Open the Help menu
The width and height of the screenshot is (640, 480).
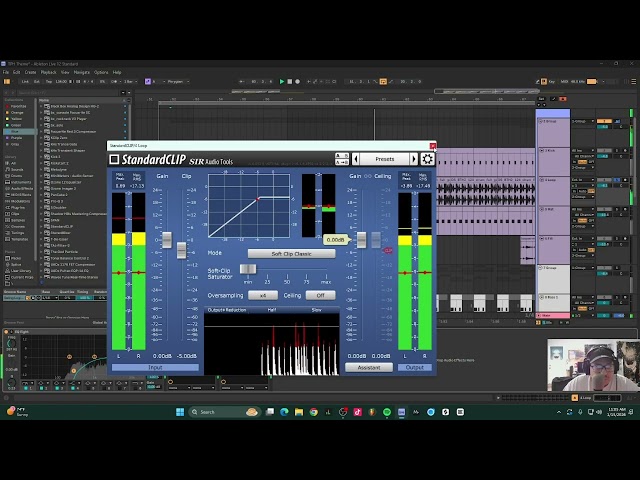[x=117, y=72]
